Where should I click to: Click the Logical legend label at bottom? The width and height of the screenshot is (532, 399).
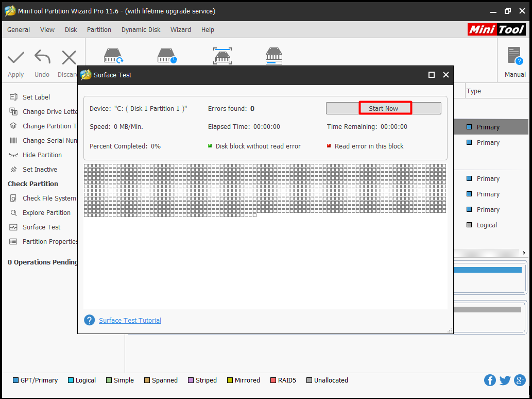[85, 380]
